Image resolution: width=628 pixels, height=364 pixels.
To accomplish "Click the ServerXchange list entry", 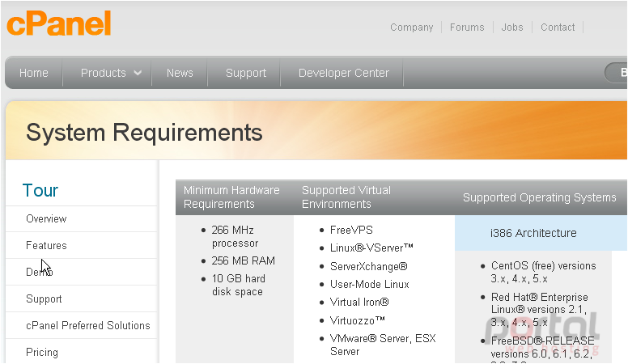I will [x=368, y=266].
